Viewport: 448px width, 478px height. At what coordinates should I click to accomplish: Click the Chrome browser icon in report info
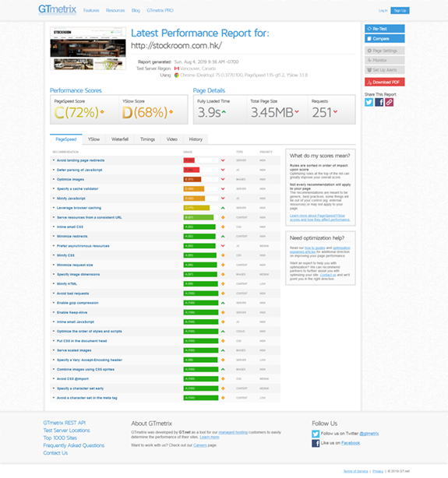click(176, 75)
